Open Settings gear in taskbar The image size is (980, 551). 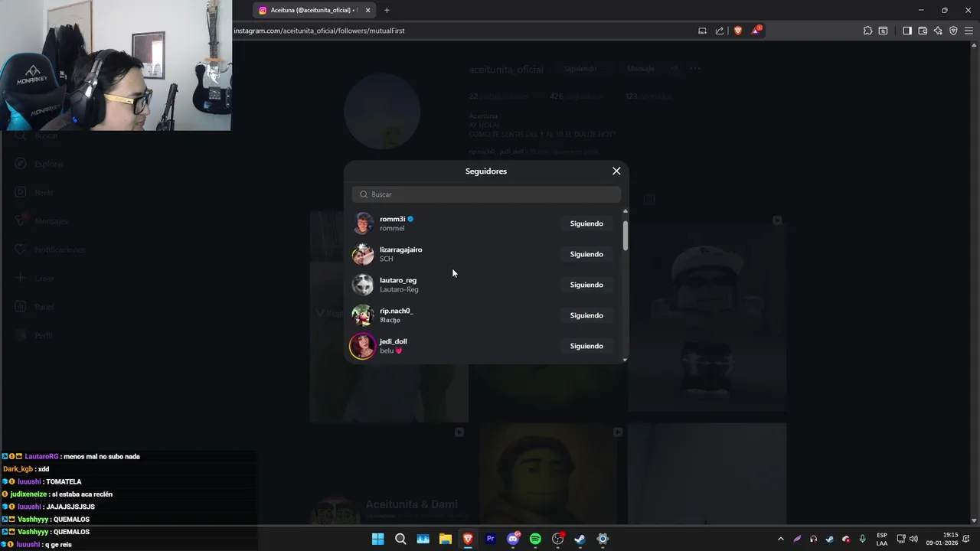pos(603,539)
